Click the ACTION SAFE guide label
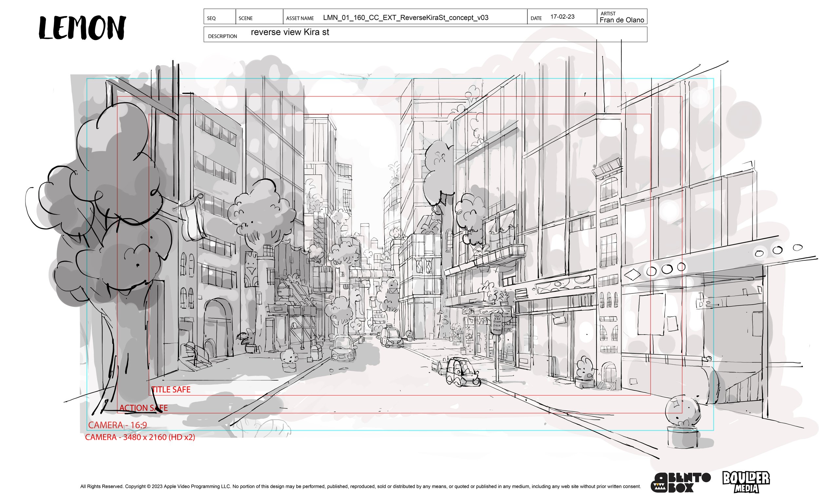Image resolution: width=819 pixels, height=504 pixels. click(143, 408)
